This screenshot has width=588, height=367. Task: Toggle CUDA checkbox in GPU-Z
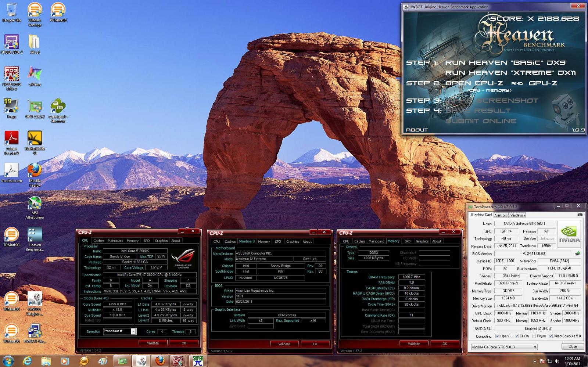(x=516, y=336)
